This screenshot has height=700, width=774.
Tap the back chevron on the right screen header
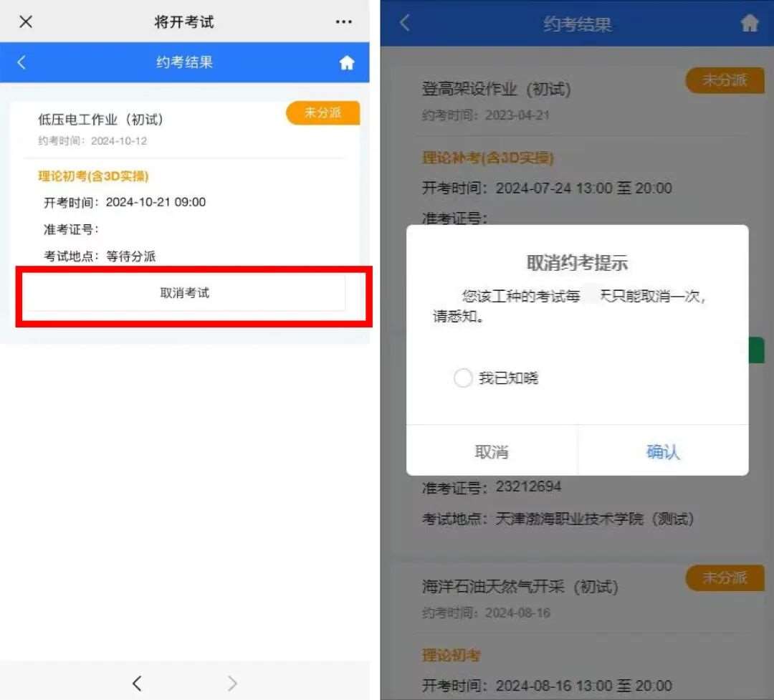pyautogui.click(x=404, y=23)
